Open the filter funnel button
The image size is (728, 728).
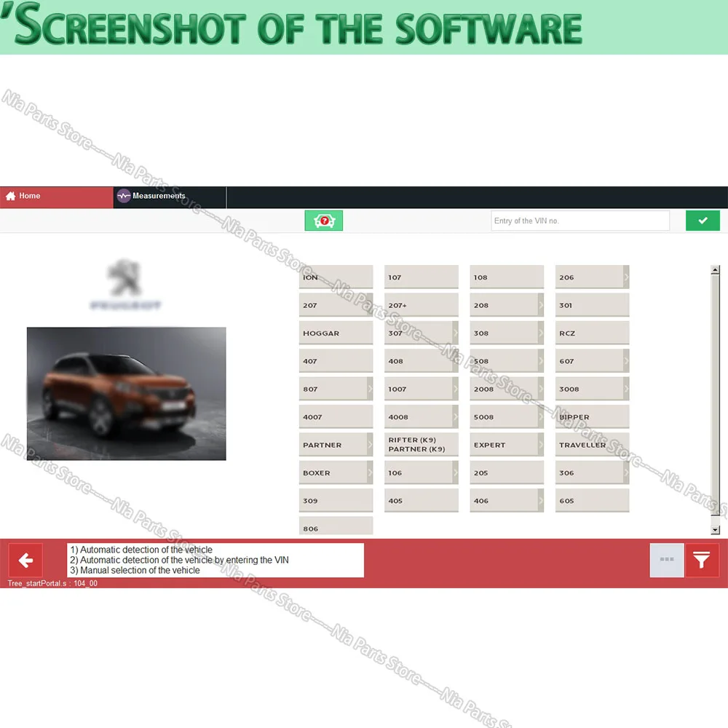(x=702, y=560)
